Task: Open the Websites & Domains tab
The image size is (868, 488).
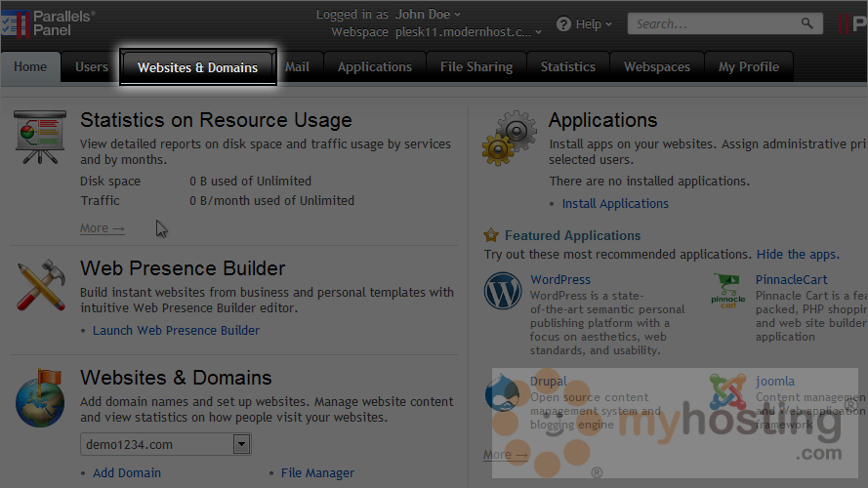Action: (197, 67)
